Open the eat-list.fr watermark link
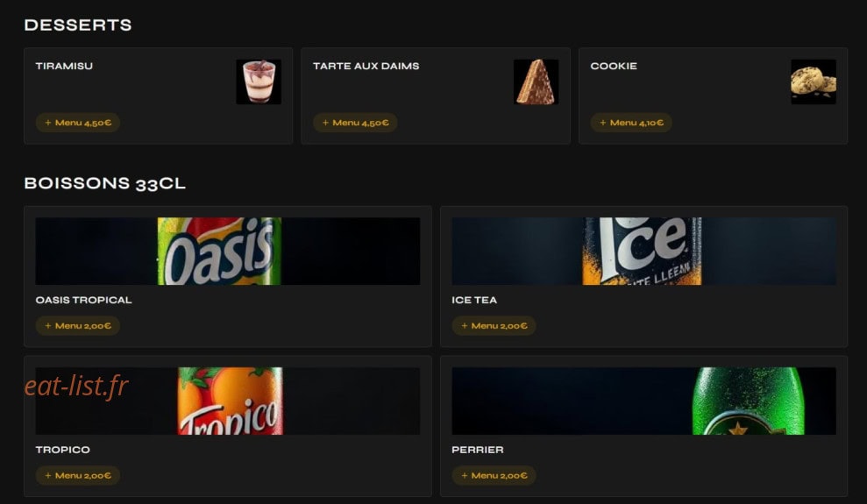 pos(76,386)
